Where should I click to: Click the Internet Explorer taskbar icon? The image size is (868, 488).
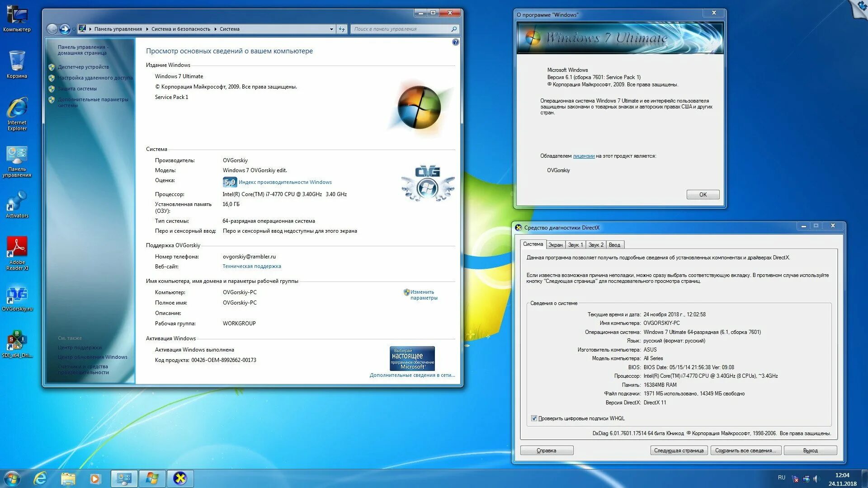(x=40, y=478)
